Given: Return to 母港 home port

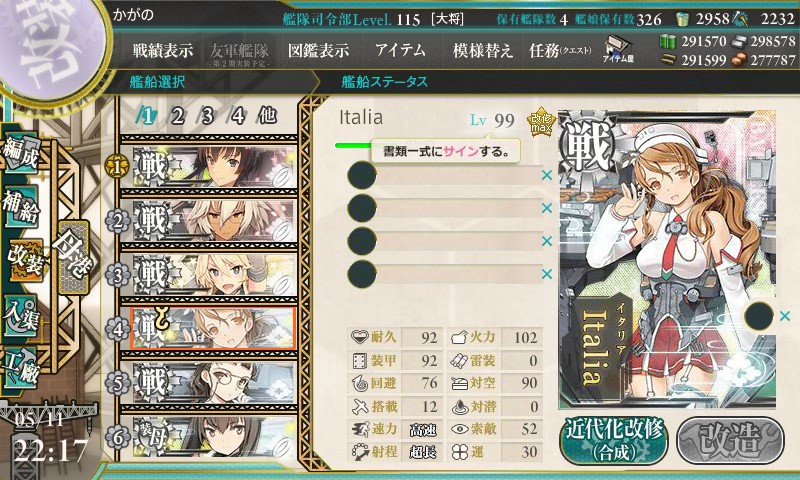Looking at the screenshot, I should [x=74, y=257].
